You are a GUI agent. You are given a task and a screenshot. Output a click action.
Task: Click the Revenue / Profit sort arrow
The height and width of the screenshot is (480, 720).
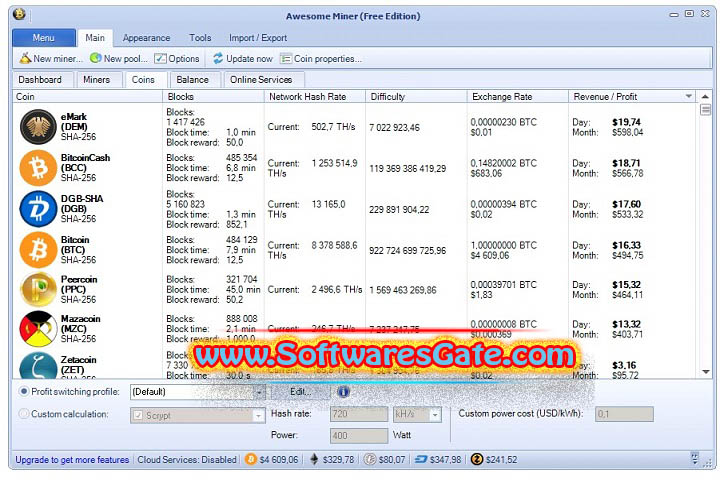pos(688,96)
